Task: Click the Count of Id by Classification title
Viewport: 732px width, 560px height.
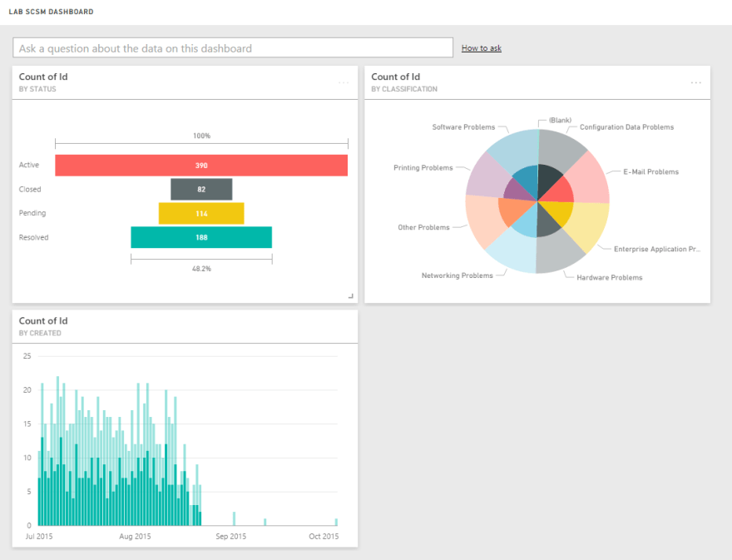Action: pos(396,77)
